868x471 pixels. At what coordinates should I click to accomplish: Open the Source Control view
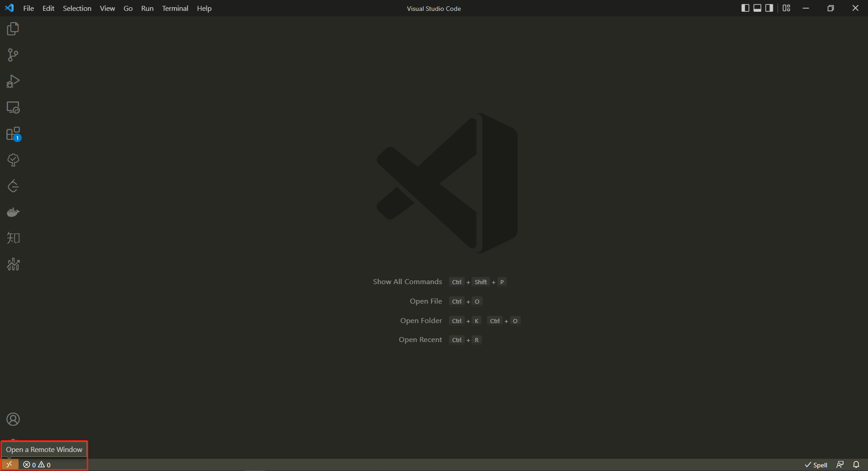(13, 55)
